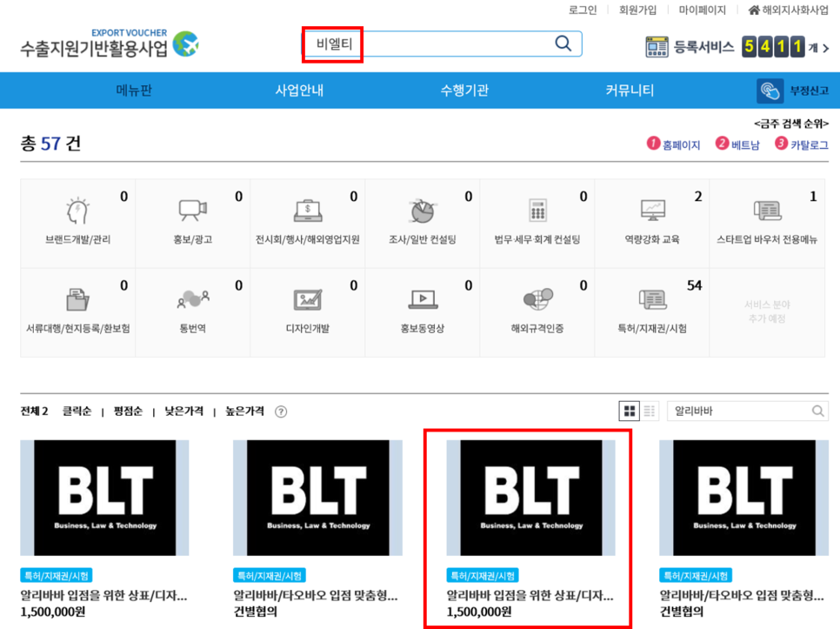Open the 부정신고 report icon on the blue bar
840x629 pixels.
coord(770,90)
